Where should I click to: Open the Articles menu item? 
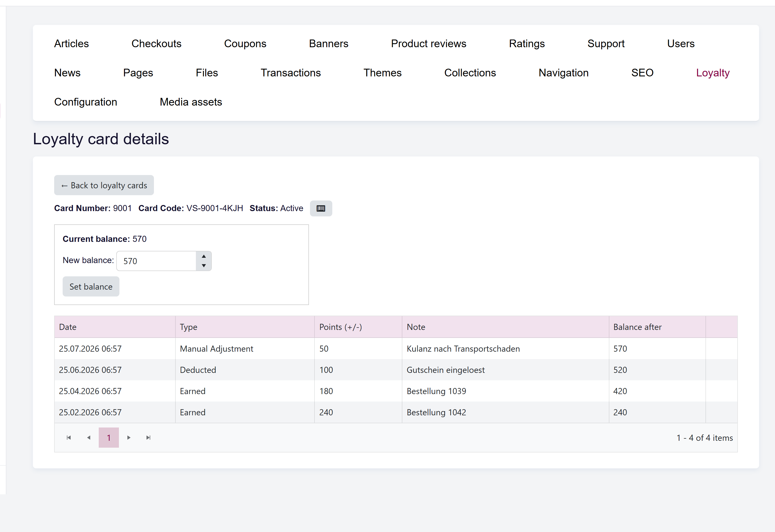(71, 44)
